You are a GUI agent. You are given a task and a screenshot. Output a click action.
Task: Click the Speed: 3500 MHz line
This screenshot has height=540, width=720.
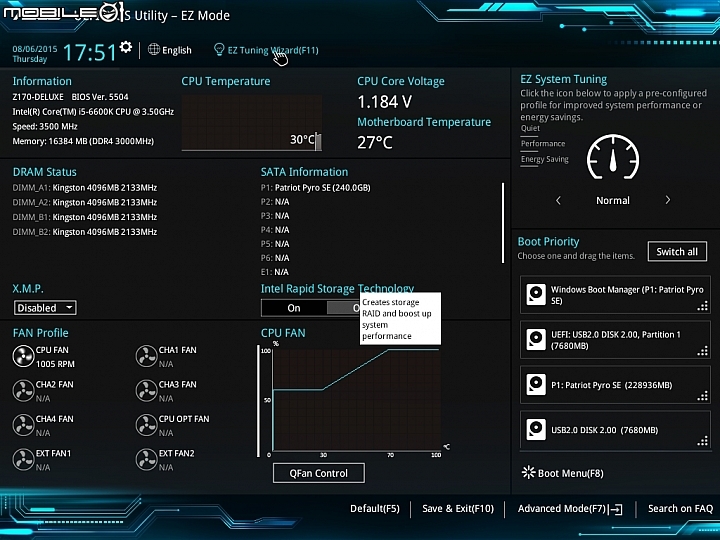tap(45, 126)
